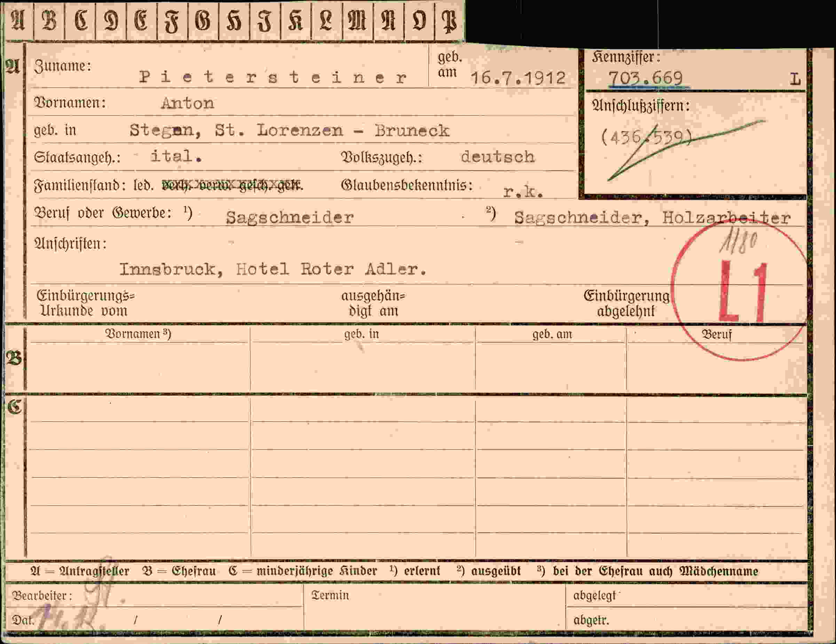Click the "Vornamen 3)" column header
Screen dimensions: 836x644
click(138, 334)
